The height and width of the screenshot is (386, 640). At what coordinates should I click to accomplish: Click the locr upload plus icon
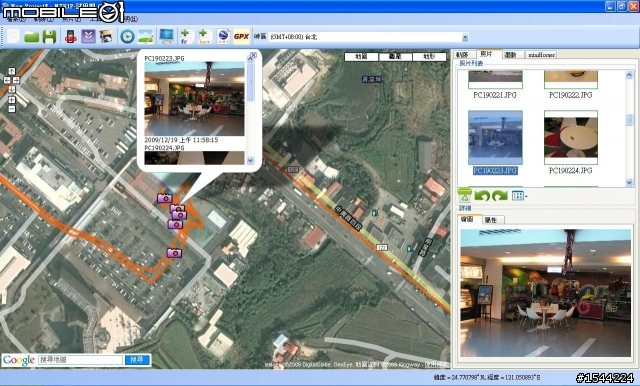click(x=204, y=37)
